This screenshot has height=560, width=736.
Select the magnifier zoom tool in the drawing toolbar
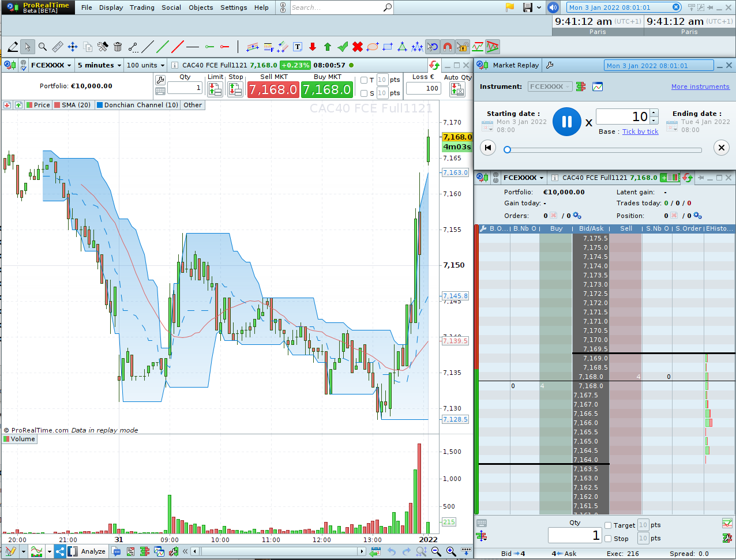(x=43, y=47)
